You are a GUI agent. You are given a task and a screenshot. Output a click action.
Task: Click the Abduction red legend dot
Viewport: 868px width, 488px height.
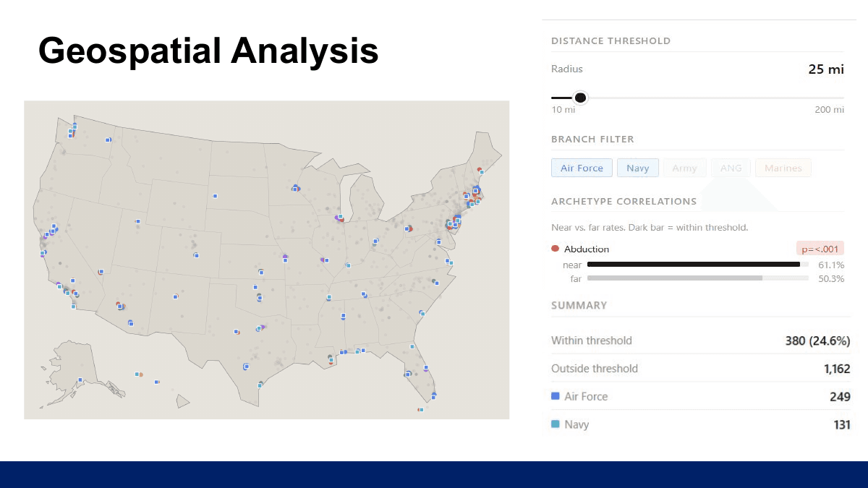click(555, 249)
